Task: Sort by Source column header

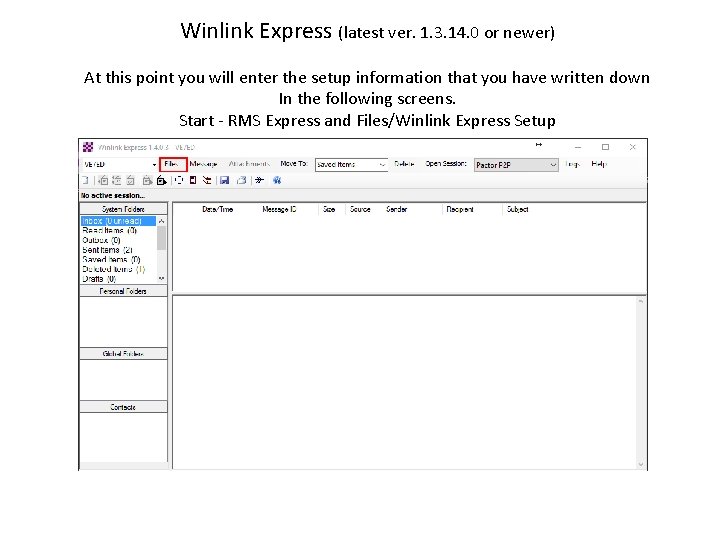Action: (x=360, y=209)
